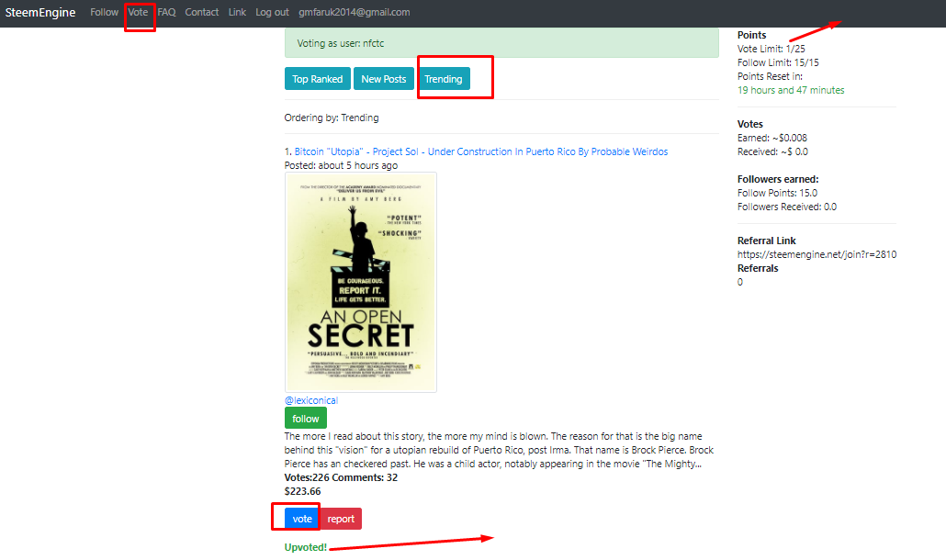Viewport: 946px width, 560px height.
Task: Click the $223.66 payout value
Action: pyautogui.click(x=303, y=491)
